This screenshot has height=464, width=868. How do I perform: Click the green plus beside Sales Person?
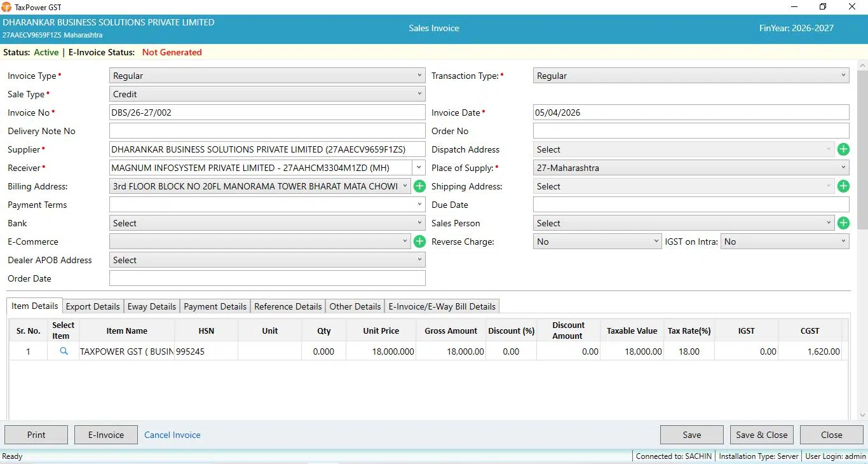(843, 223)
